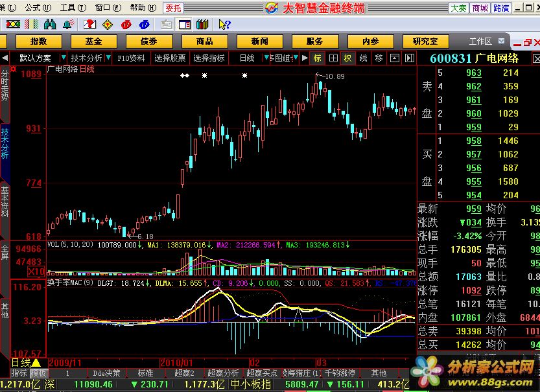This screenshot has height=392, width=540.
Task: Toggle the 标 marker button
Action: tap(317, 58)
